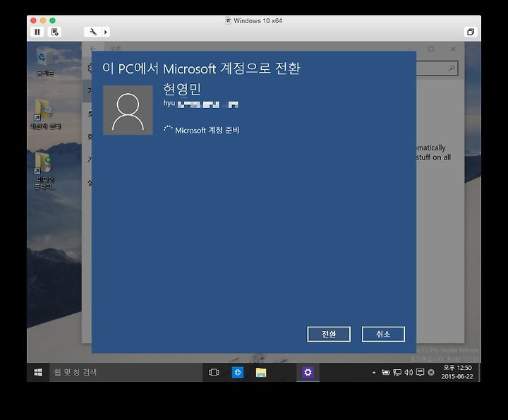
Task: Select the second desktop folder shortcut icon
Action: tap(46, 114)
